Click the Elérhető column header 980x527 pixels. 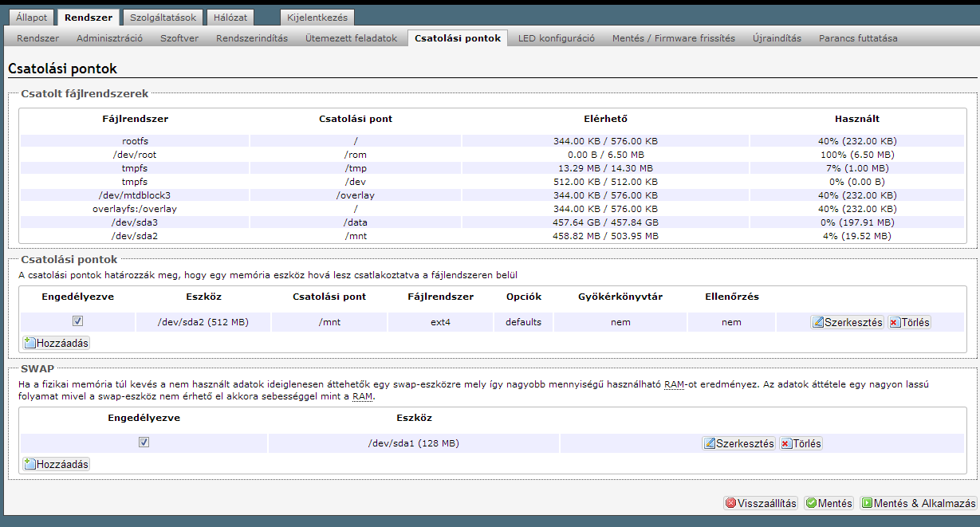(x=605, y=119)
